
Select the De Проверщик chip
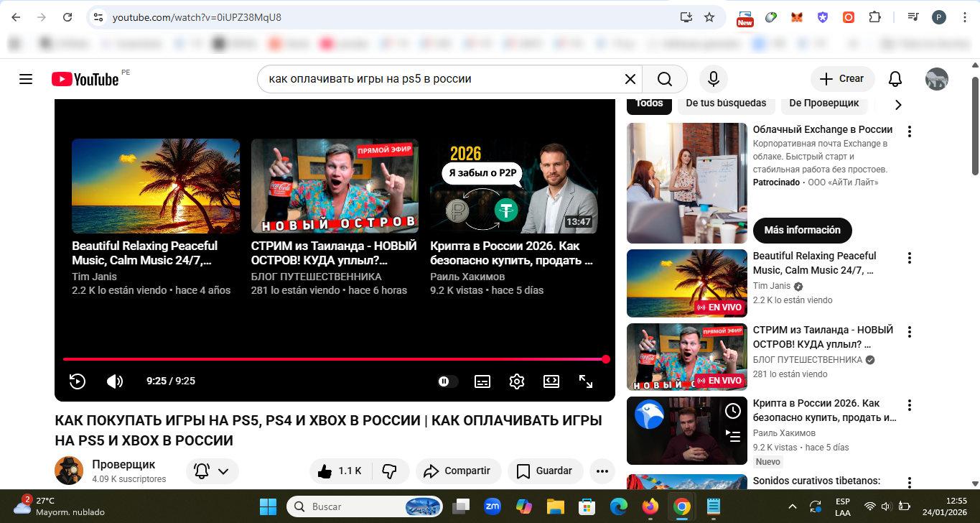(x=824, y=103)
